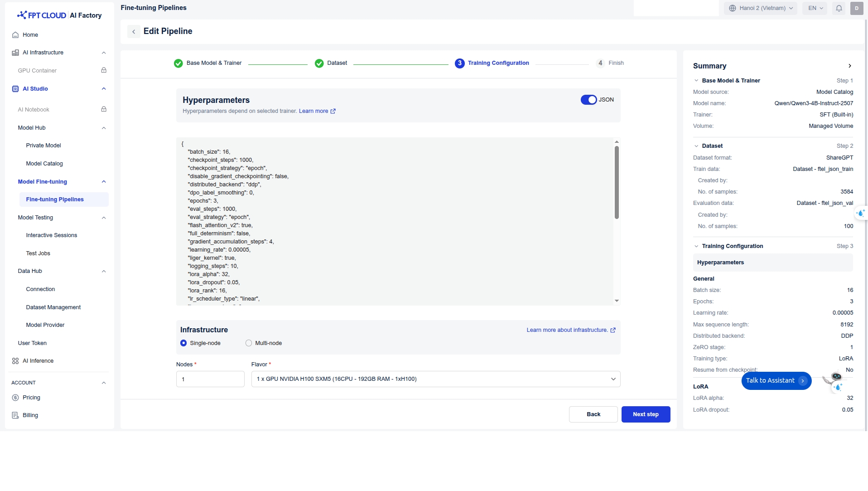The height and width of the screenshot is (491, 868).
Task: Click the Nodes input field
Action: pyautogui.click(x=210, y=379)
